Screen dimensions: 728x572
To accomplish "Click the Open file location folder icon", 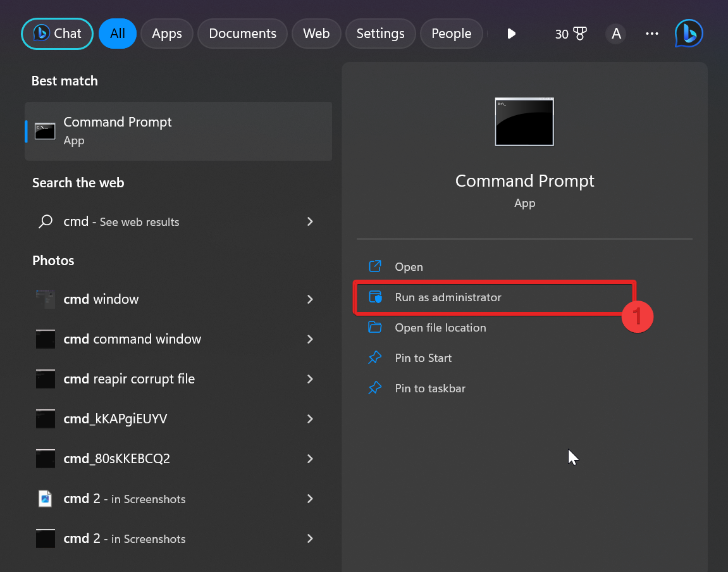I will (374, 327).
